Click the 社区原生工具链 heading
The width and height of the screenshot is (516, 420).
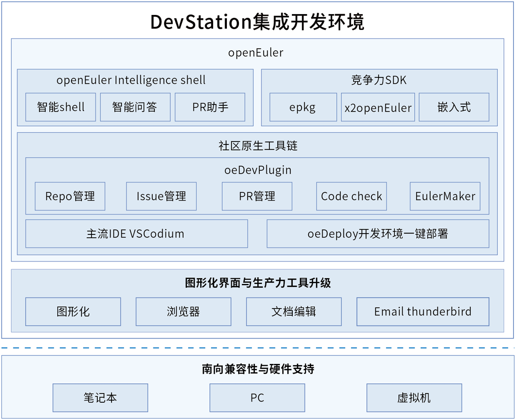258,146
